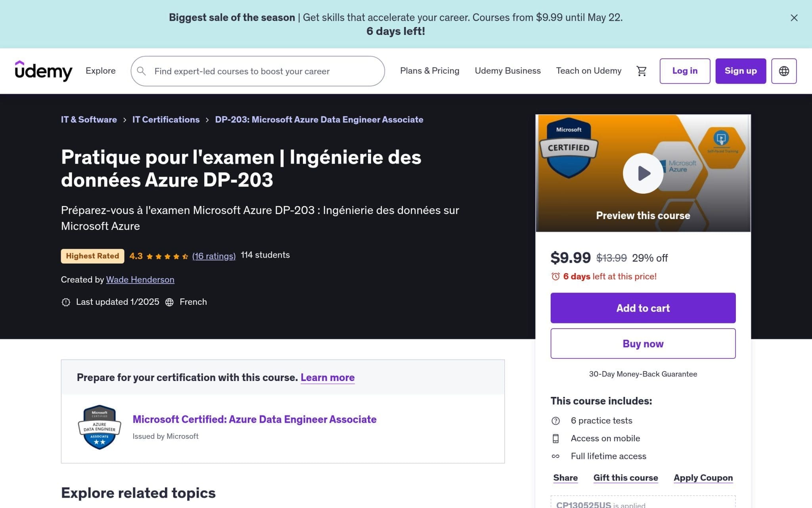The height and width of the screenshot is (508, 812).
Task: Click the course preview thumbnail image
Action: coord(643,173)
